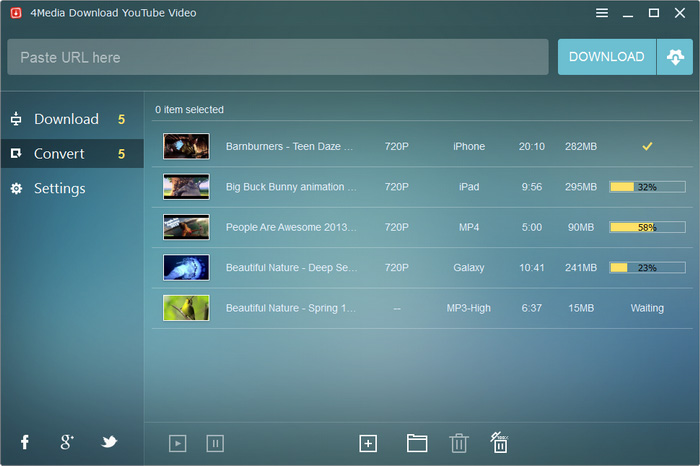Click 720P in the Galaxy row
Viewport: 700px width, 466px height.
pyautogui.click(x=396, y=267)
